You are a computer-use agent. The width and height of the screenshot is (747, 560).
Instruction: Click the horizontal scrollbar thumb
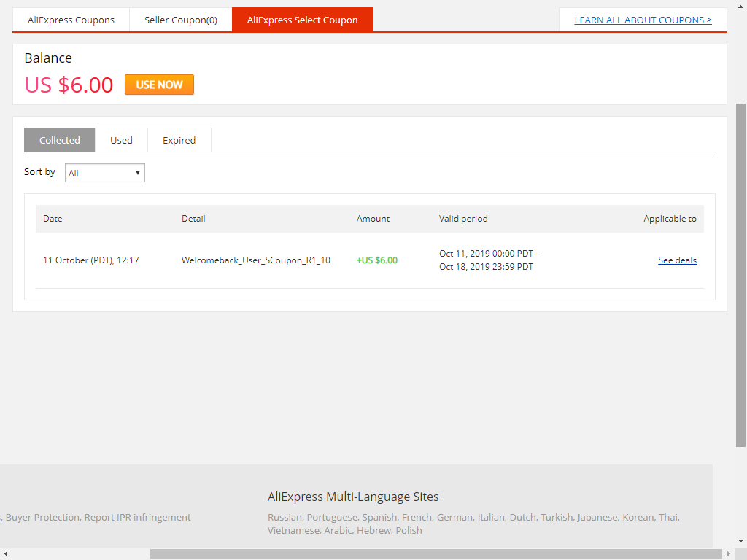[x=436, y=554]
